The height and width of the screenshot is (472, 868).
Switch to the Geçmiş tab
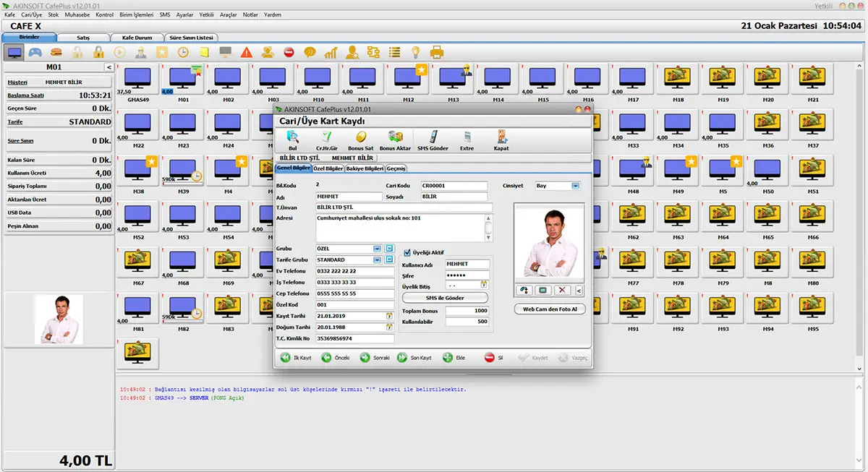396,168
